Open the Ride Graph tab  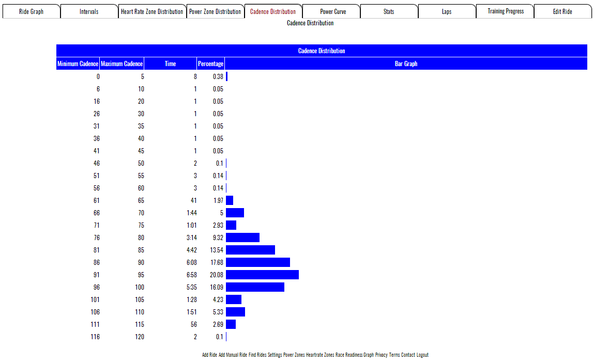(31, 11)
